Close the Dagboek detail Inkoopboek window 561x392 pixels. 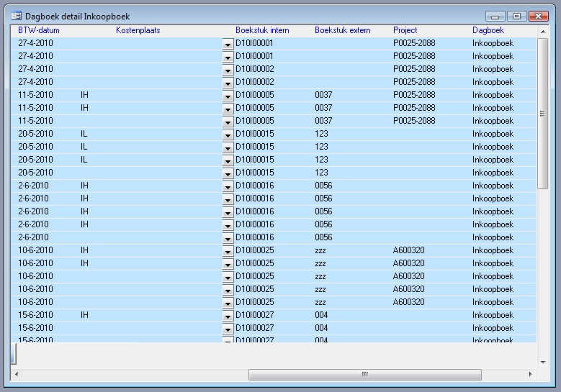538,17
